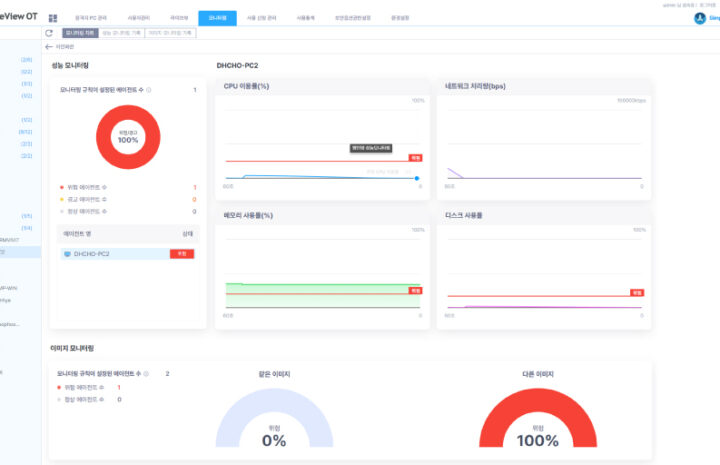Select the active 모니터링 top navigation tab
The width and height of the screenshot is (720, 465).
217,18
